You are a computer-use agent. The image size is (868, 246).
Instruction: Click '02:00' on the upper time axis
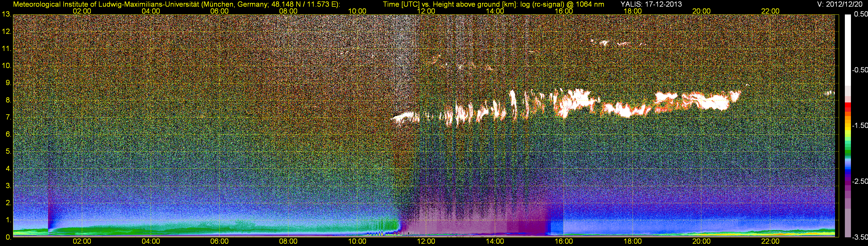coord(82,11)
